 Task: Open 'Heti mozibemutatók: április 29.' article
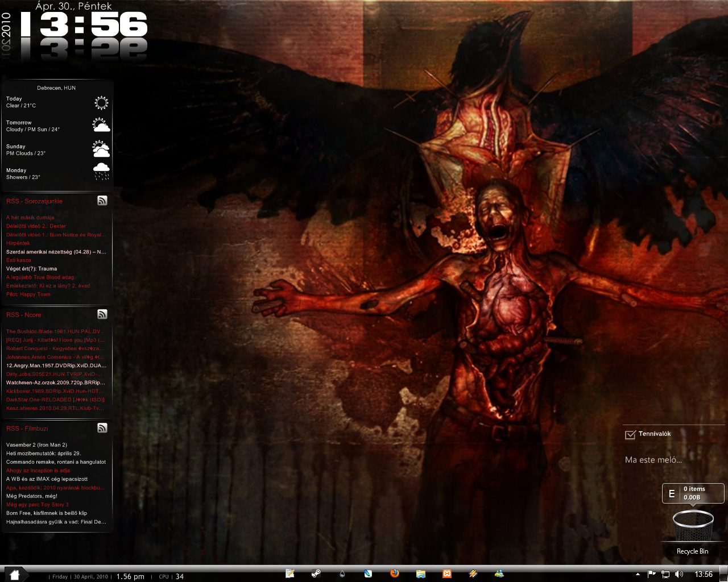pos(43,454)
